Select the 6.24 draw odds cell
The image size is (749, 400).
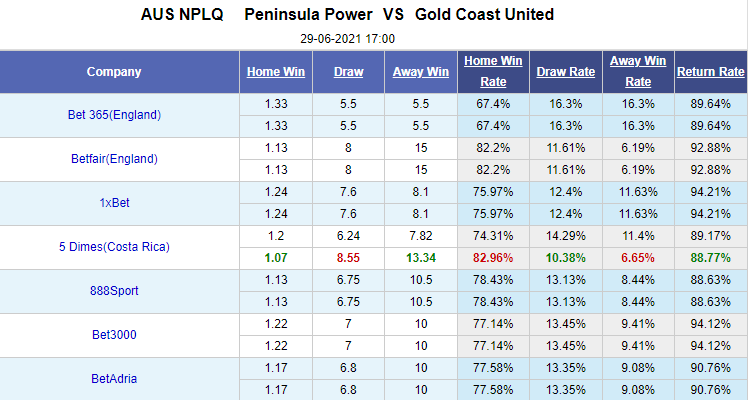[x=348, y=236]
